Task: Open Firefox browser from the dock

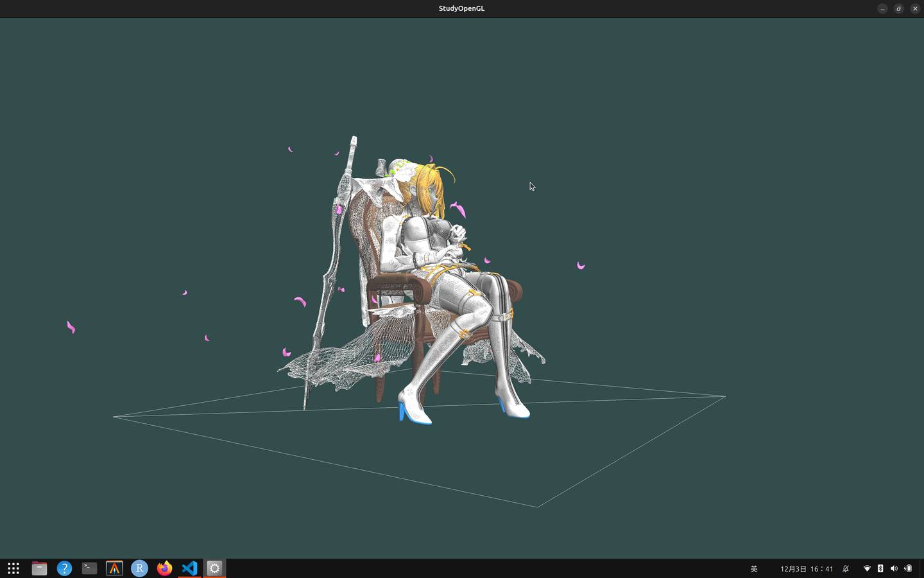Action: pyautogui.click(x=164, y=568)
